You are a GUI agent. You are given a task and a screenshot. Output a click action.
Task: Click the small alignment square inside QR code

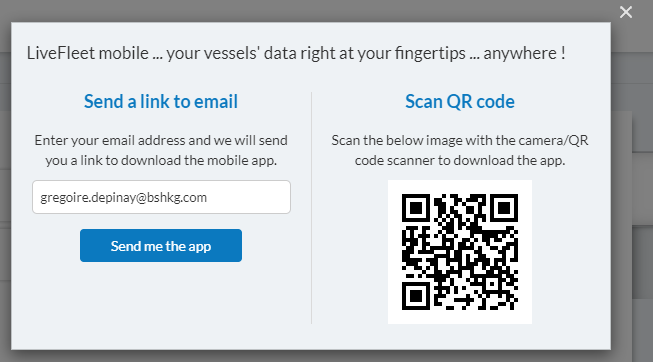492,284
